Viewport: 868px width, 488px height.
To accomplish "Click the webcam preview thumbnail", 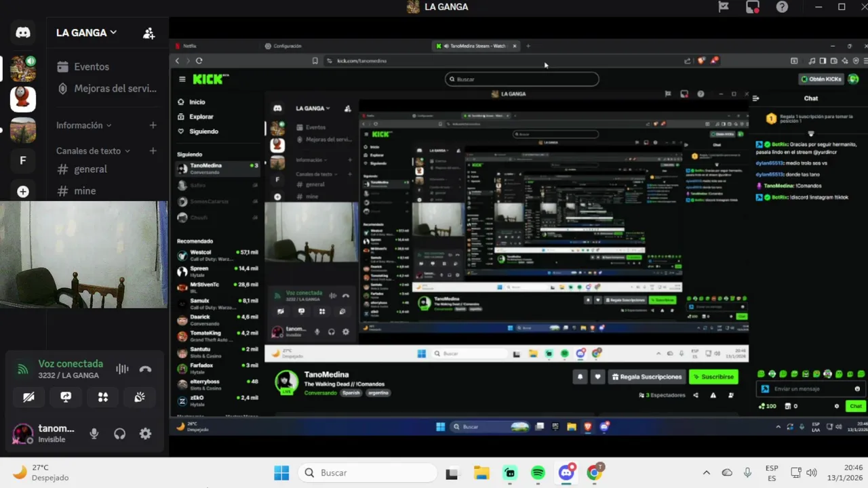I will tap(83, 255).
